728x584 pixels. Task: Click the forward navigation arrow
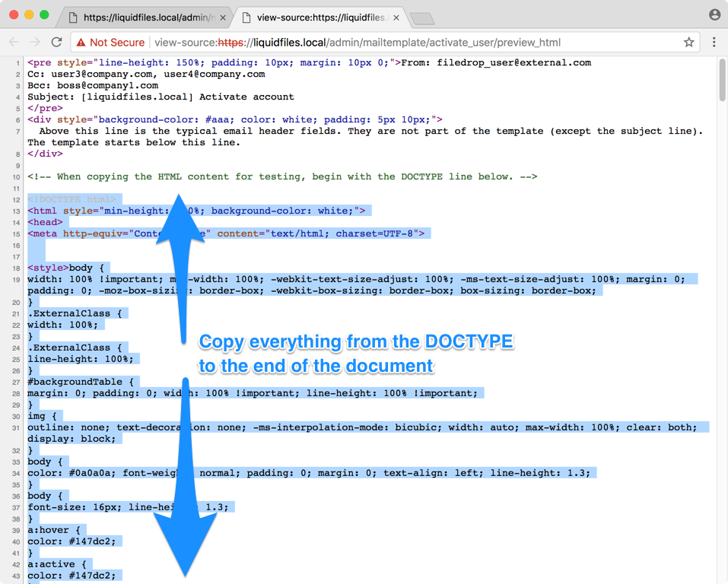(x=35, y=43)
